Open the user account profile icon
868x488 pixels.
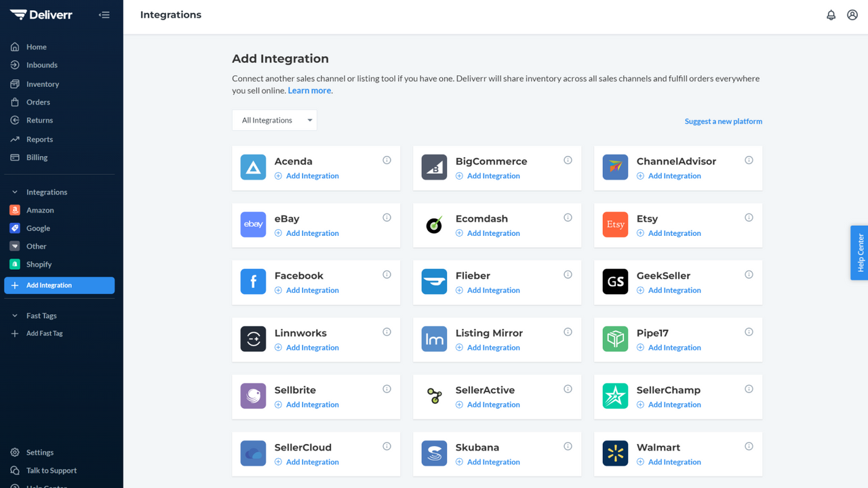(x=852, y=15)
